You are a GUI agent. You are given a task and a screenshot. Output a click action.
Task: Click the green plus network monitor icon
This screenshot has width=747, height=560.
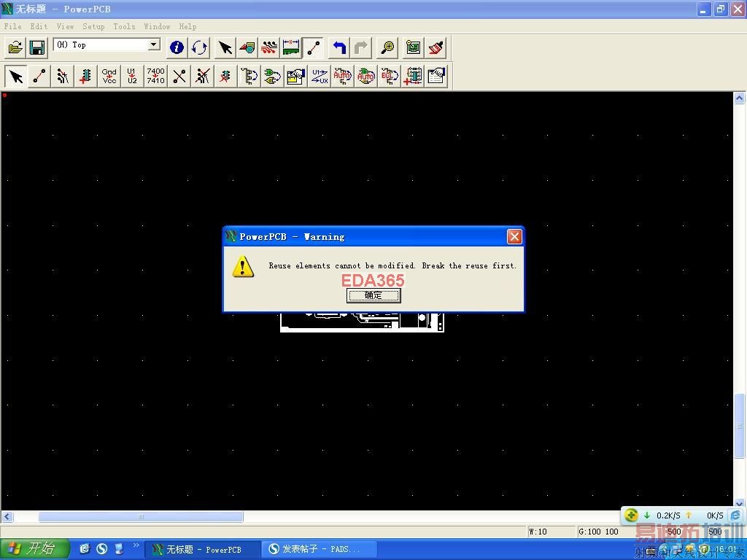631,516
